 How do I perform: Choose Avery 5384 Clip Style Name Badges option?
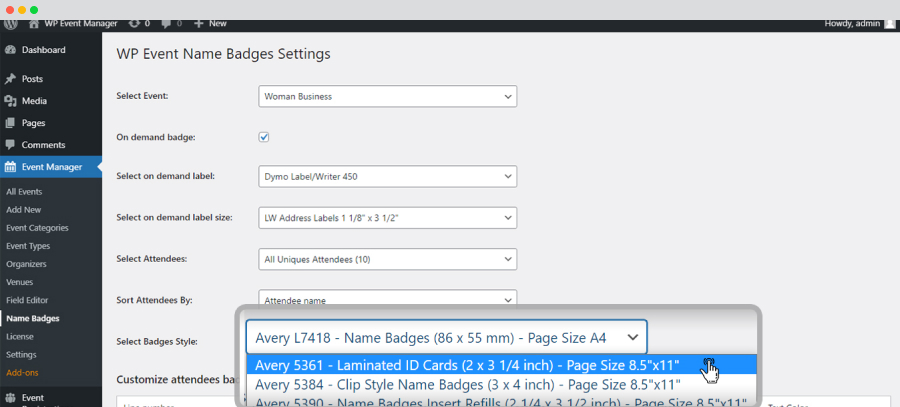(502, 383)
